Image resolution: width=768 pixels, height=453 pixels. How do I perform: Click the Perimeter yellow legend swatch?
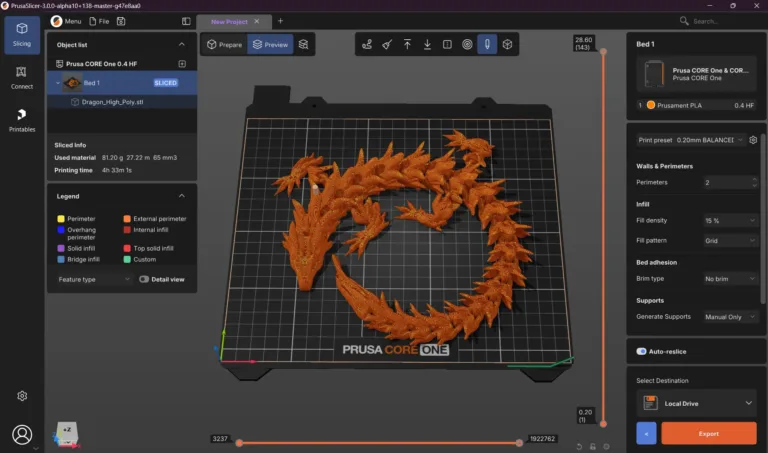(61, 219)
